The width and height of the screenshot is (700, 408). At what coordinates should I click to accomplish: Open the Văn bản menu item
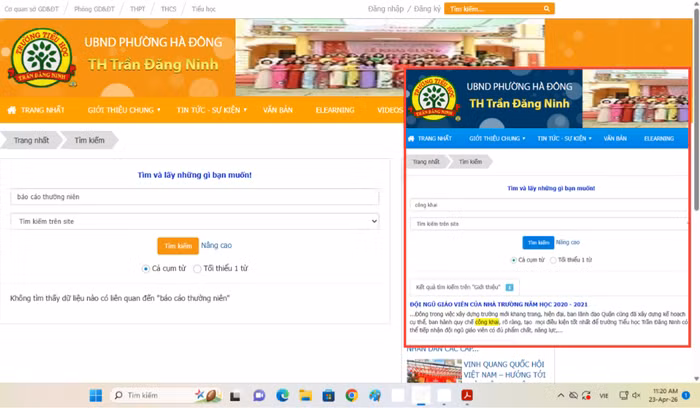tap(278, 110)
